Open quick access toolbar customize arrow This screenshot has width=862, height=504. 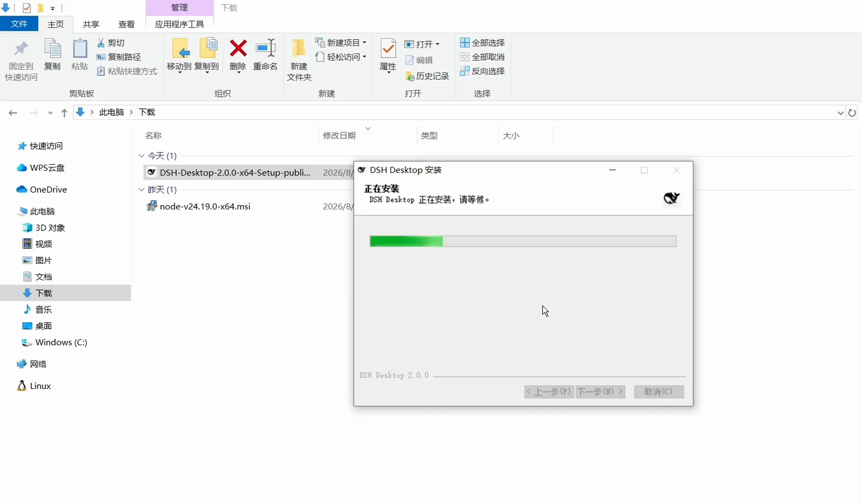53,8
